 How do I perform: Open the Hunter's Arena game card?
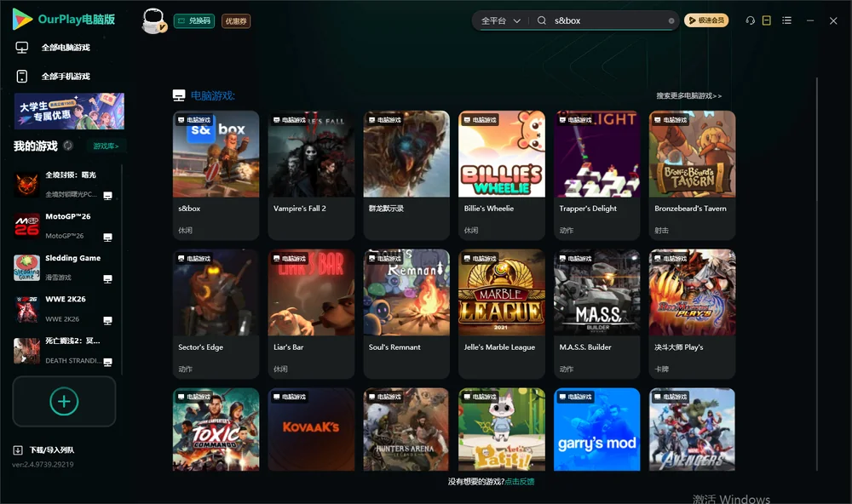click(406, 429)
